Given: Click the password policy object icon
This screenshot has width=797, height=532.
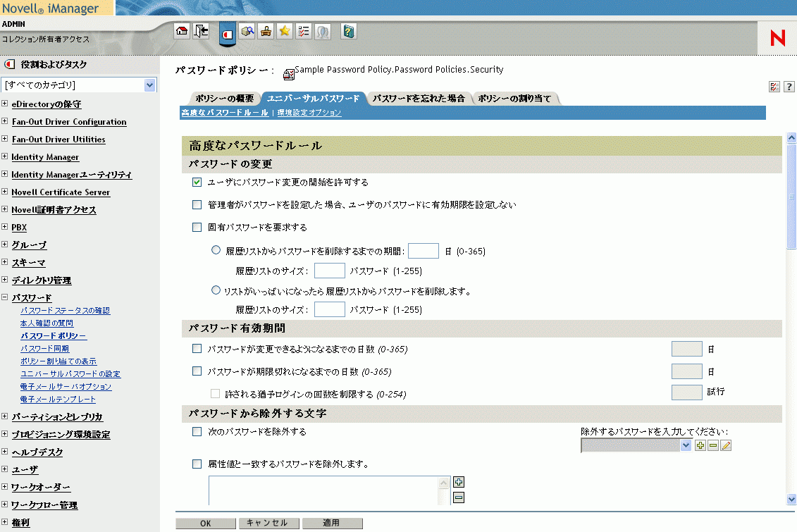Looking at the screenshot, I should pos(289,75).
